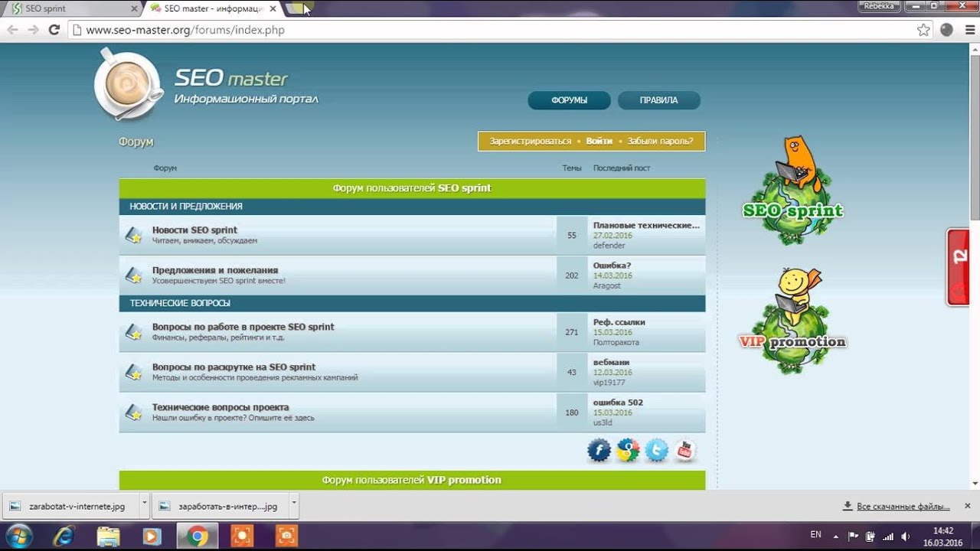Screen dimensions: 980x551
Task: Show hidden tray icons arrow
Action: (836, 536)
